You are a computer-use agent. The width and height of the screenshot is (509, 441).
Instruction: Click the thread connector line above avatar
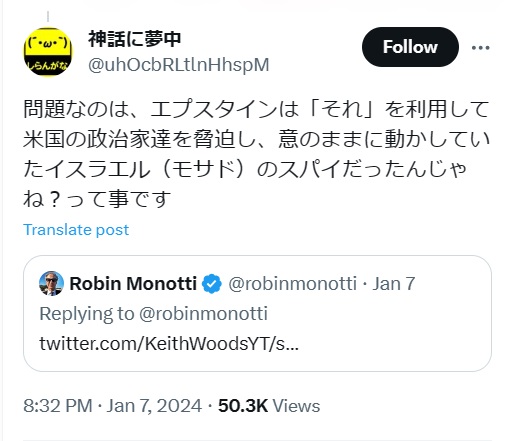tap(48, 16)
